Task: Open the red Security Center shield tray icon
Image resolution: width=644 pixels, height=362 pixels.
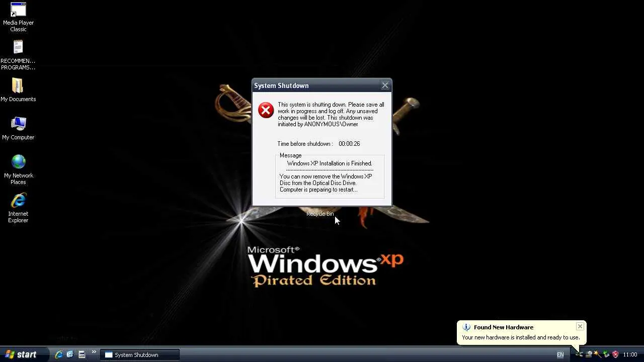Action: pyautogui.click(x=615, y=354)
